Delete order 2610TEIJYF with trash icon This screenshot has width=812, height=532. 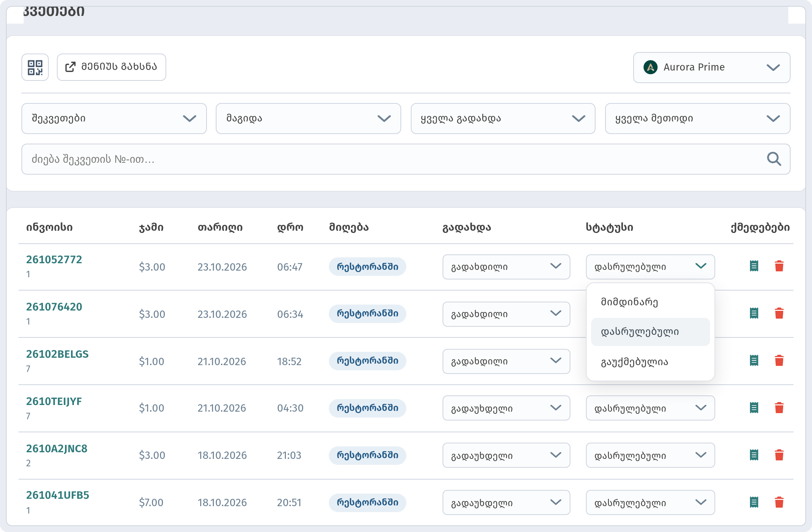[x=779, y=408]
